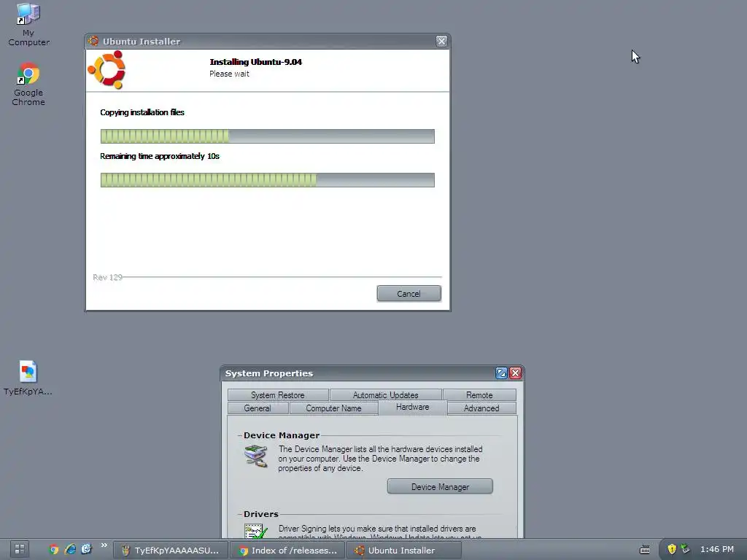Switch to Ubuntu Installer taskbar button
Image resolution: width=747 pixels, height=560 pixels.
click(404, 550)
